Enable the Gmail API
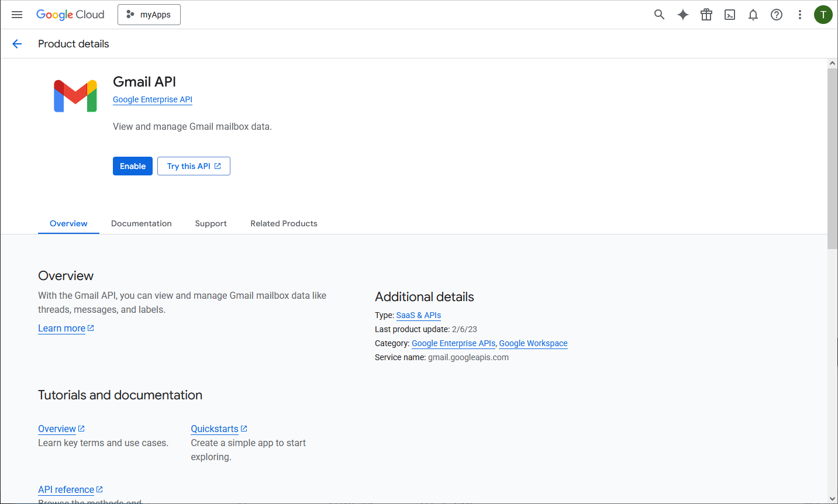 pyautogui.click(x=133, y=166)
